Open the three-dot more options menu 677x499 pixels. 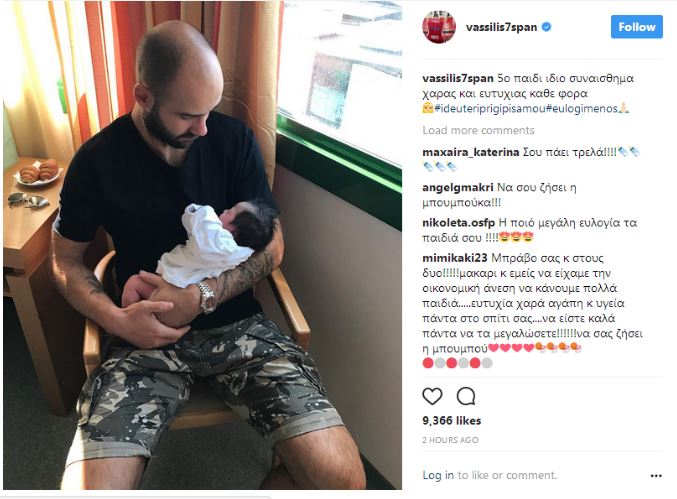[656, 476]
